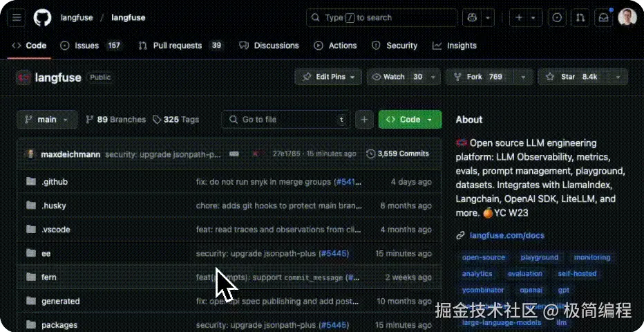Open Copilot chat icon in header
644x332 pixels.
coord(471,18)
